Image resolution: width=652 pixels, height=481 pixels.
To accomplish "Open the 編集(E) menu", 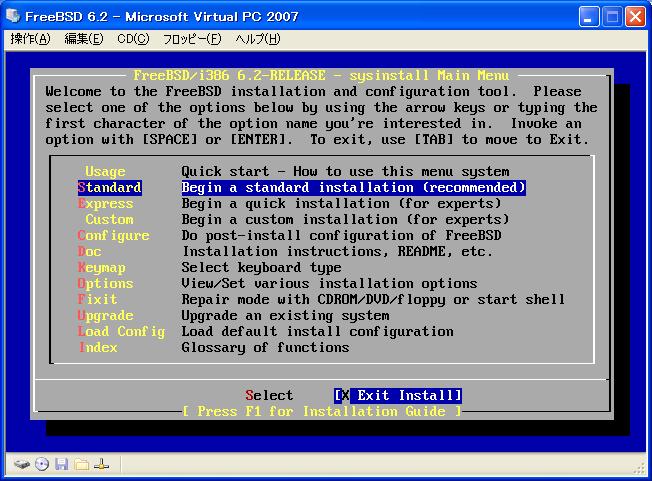I will click(x=84, y=39).
